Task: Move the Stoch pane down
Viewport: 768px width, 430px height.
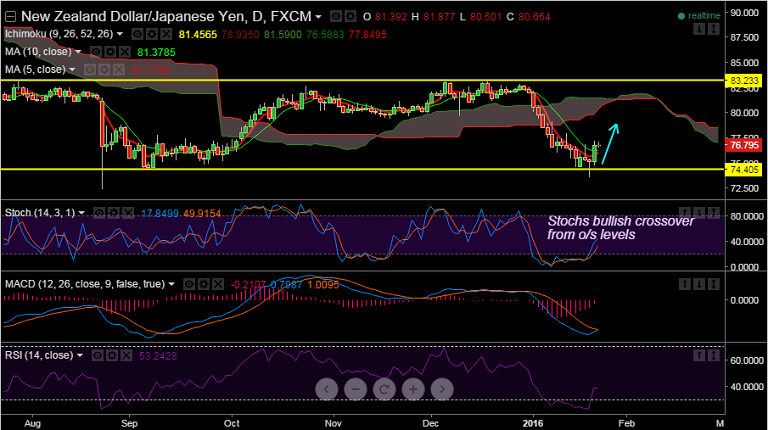Action: click(699, 212)
